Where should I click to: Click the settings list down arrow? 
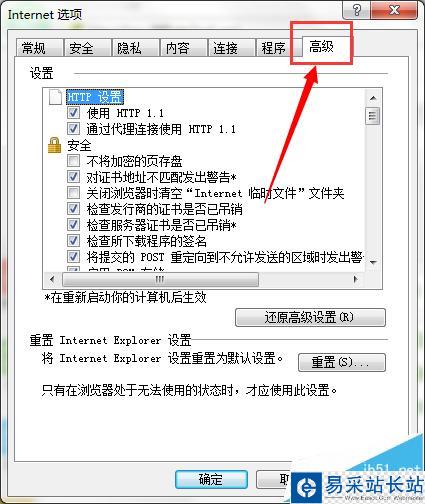coord(373,262)
